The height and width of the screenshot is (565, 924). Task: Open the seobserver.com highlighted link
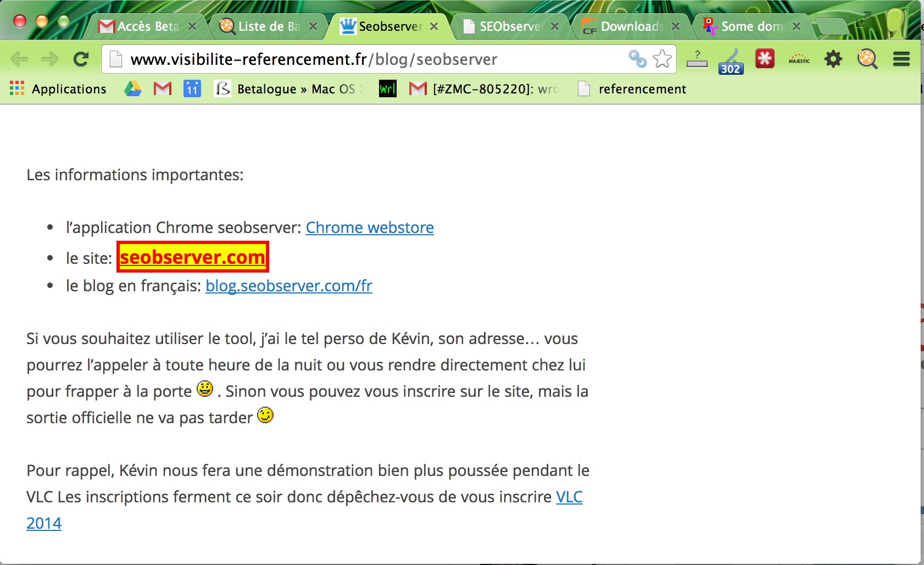coord(192,257)
